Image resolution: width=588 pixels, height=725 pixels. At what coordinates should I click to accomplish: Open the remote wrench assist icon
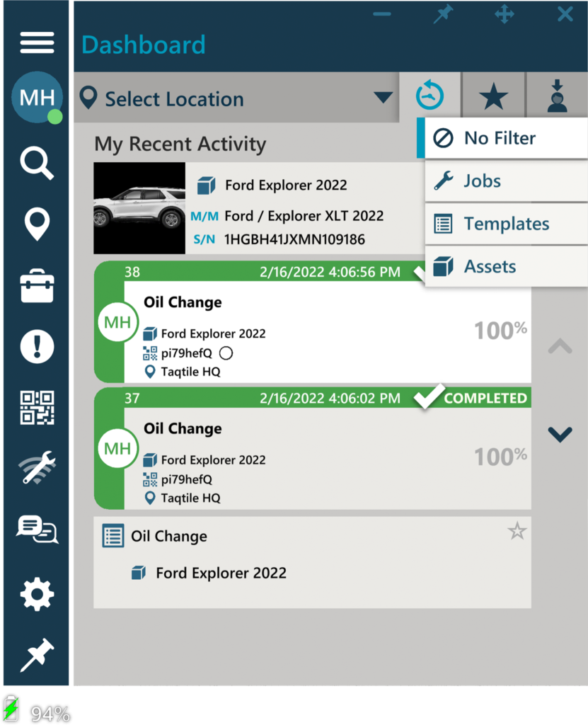click(x=37, y=467)
